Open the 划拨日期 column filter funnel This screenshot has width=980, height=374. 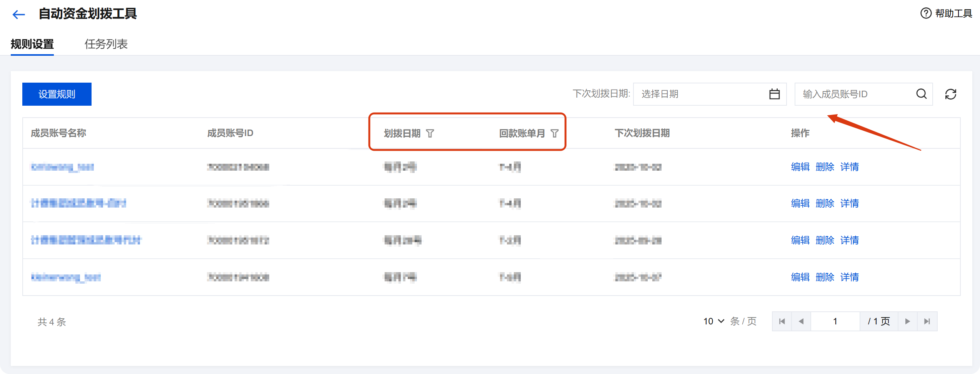430,133
